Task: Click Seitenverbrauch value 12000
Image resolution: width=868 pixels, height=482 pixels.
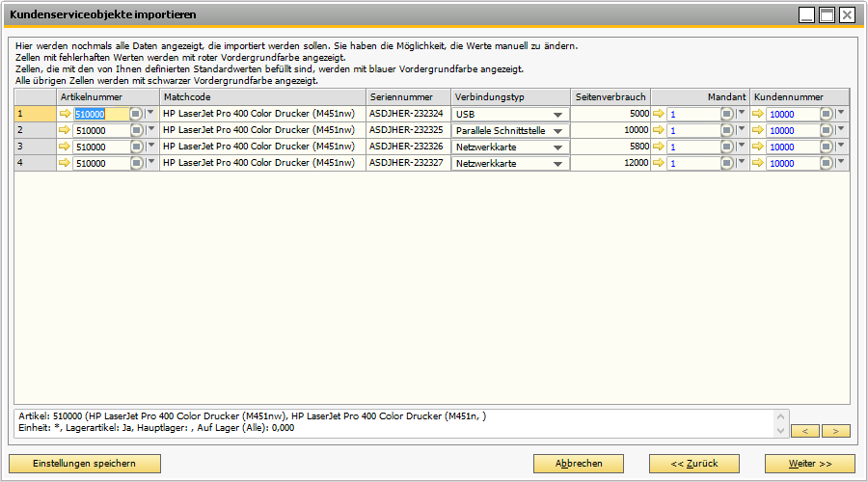Action: (x=610, y=163)
